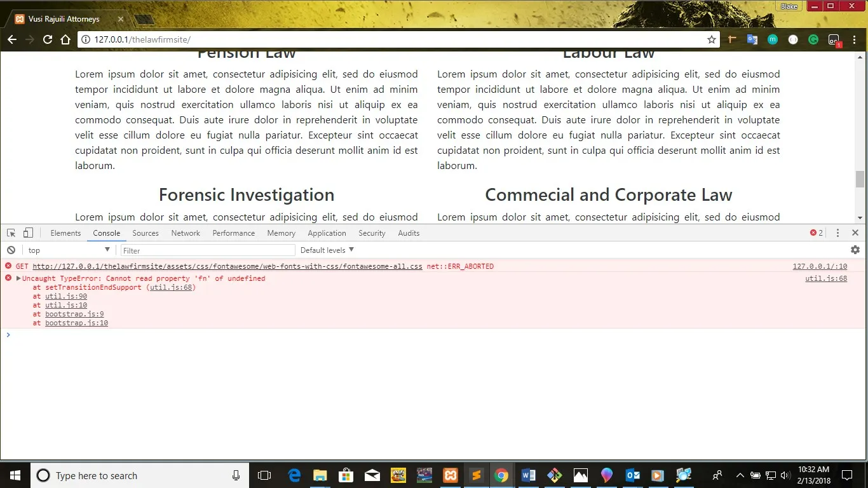Open Outlook from the taskbar
This screenshot has width=868, height=488.
(633, 475)
